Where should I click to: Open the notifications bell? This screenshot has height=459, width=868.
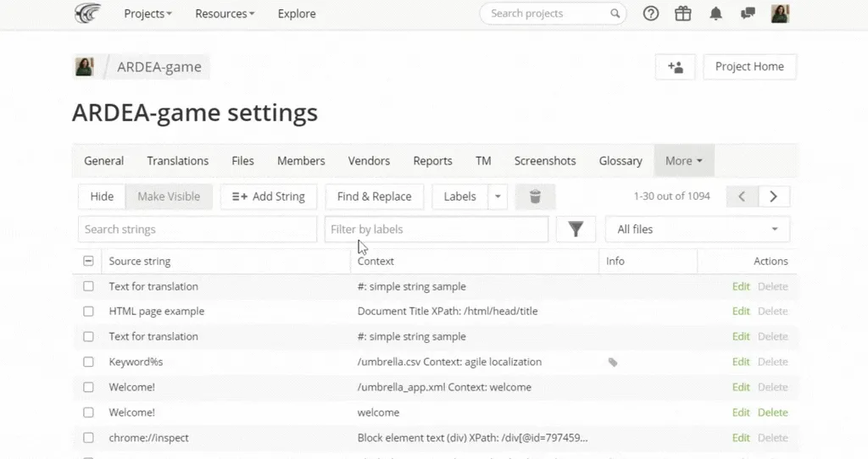[716, 14]
